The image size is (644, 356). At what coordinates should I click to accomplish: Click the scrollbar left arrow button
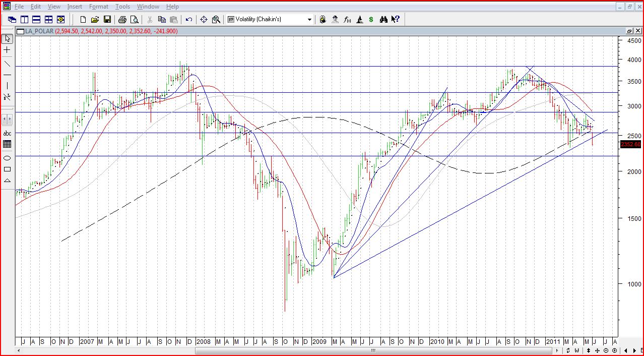tap(20, 350)
